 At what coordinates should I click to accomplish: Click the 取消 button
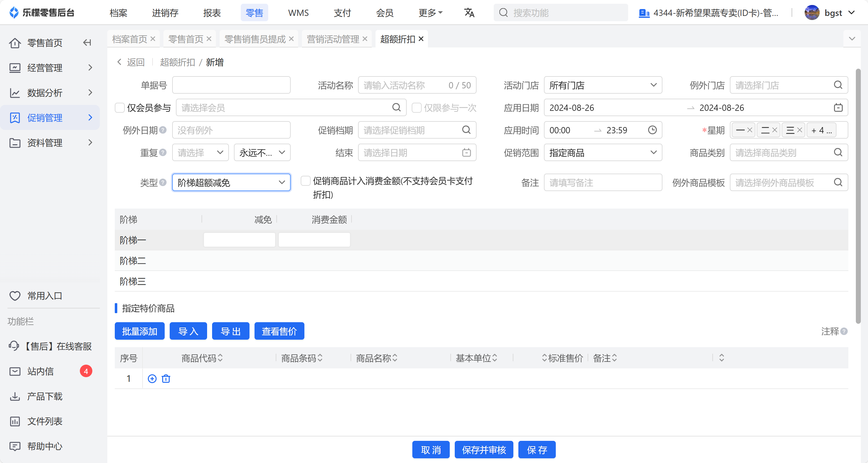point(431,450)
